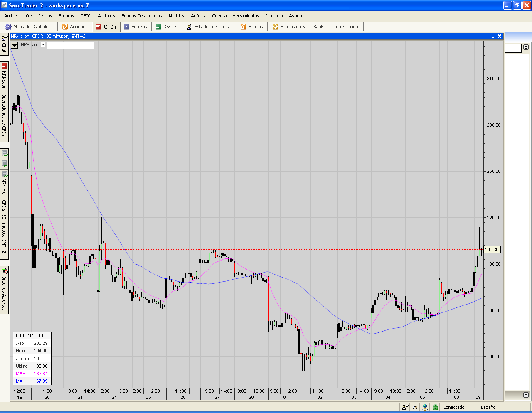Open the Ventana menu

pyautogui.click(x=274, y=16)
